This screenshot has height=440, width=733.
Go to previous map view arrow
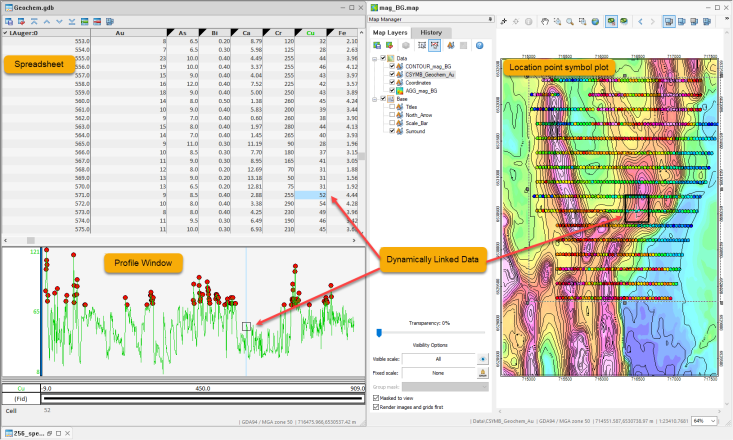(x=640, y=21)
